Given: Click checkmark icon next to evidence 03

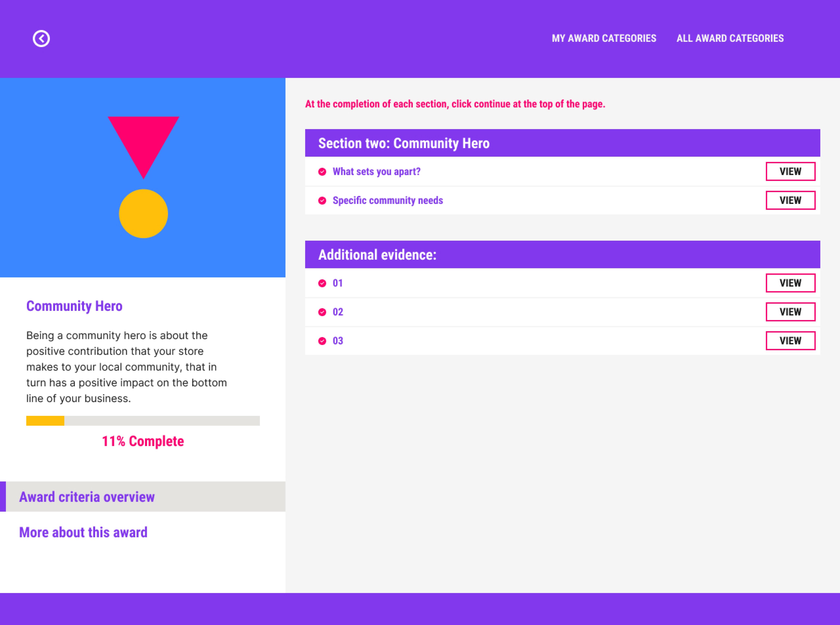Looking at the screenshot, I should [x=322, y=341].
